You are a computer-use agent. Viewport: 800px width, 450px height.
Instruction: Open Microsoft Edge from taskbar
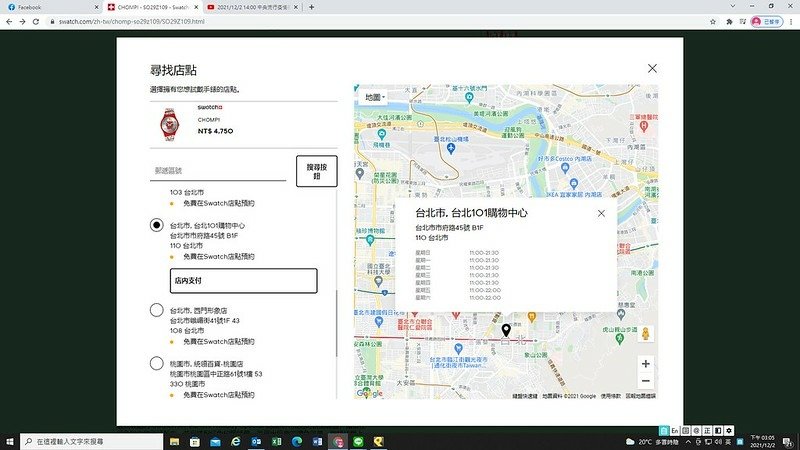pos(297,441)
